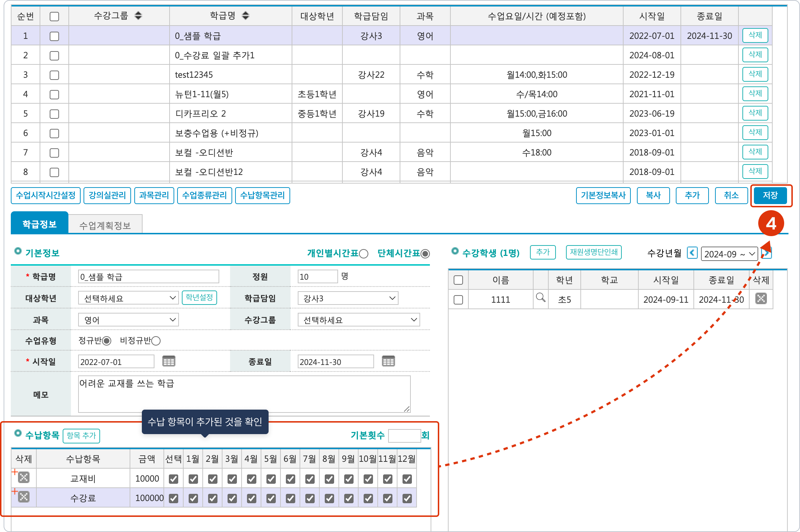The width and height of the screenshot is (800, 532).
Task: Remove the 교재비 payment item row
Action: coord(24,478)
